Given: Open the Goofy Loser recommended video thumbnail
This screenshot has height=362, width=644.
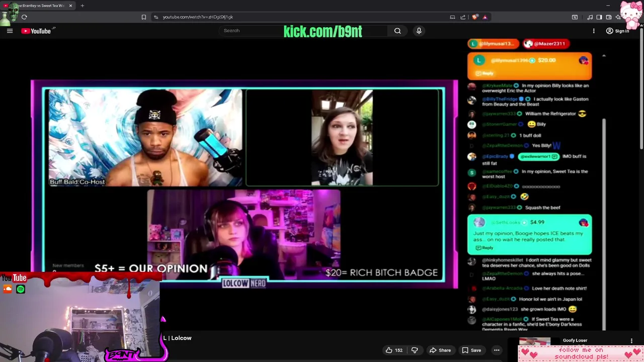Looking at the screenshot, I should pyautogui.click(x=535, y=341).
